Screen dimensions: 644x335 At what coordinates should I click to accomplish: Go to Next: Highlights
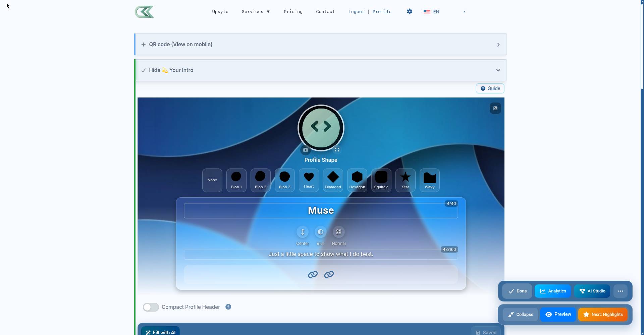pyautogui.click(x=603, y=315)
